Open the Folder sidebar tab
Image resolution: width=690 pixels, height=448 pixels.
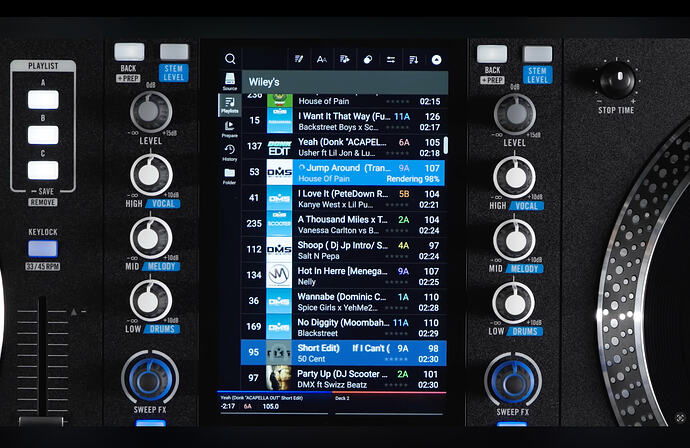tap(230, 176)
